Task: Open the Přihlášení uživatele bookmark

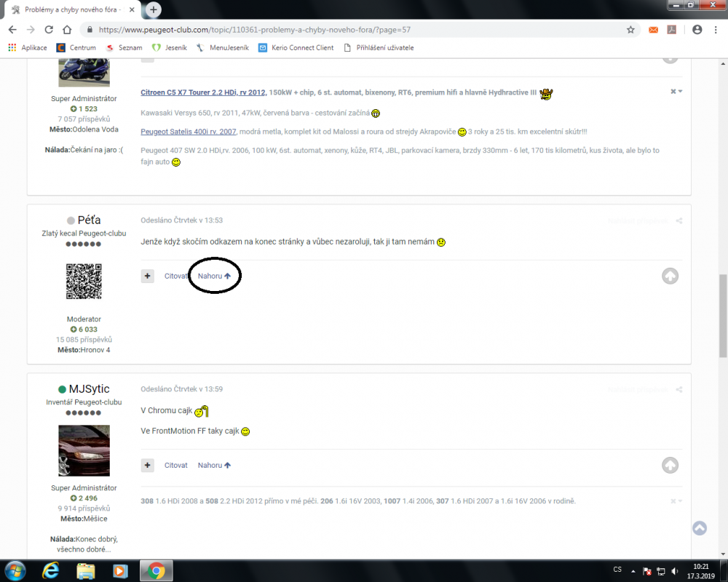Action: [379, 48]
